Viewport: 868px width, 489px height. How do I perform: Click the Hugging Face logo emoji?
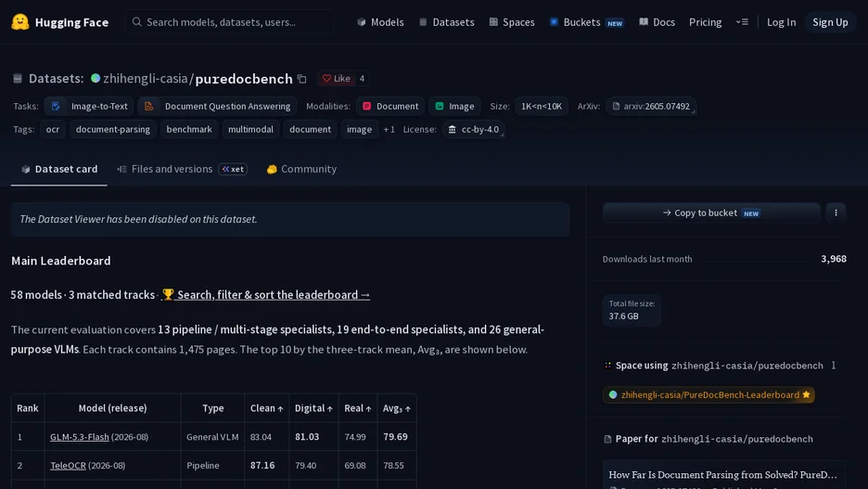tap(20, 22)
